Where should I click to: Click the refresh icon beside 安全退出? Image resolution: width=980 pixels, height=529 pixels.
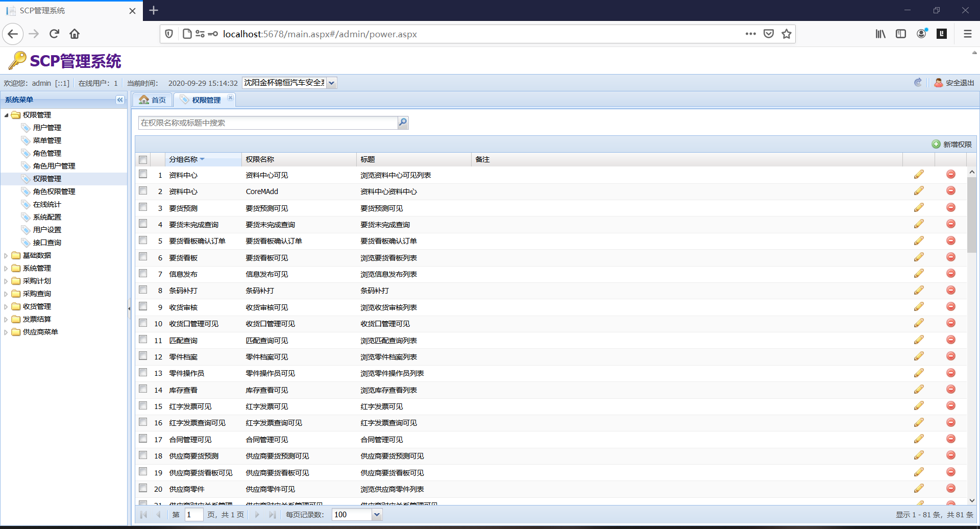pyautogui.click(x=918, y=83)
